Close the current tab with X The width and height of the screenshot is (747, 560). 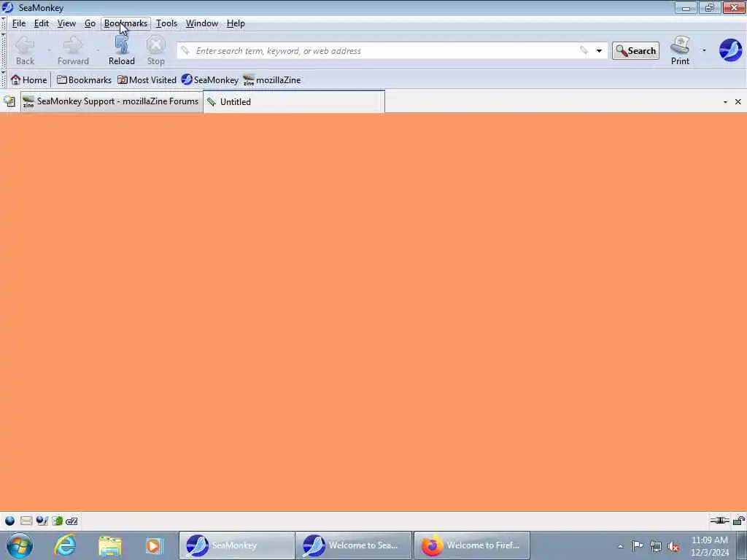pos(738,102)
